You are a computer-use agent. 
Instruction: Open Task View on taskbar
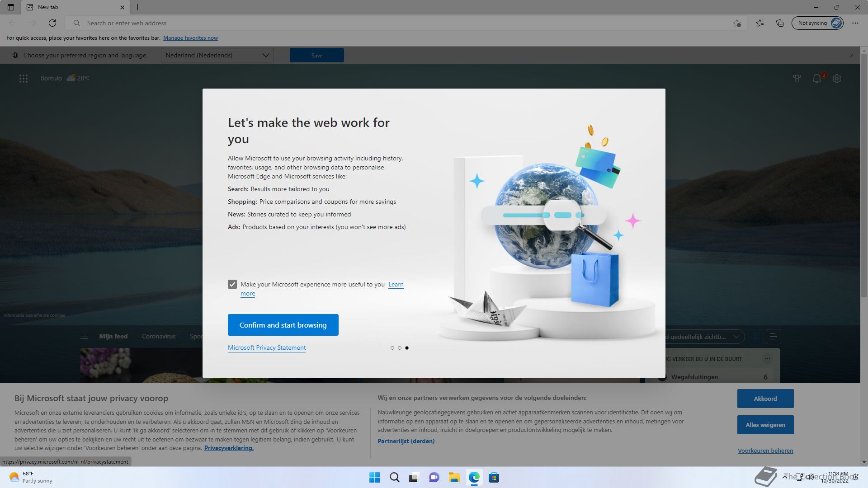414,478
